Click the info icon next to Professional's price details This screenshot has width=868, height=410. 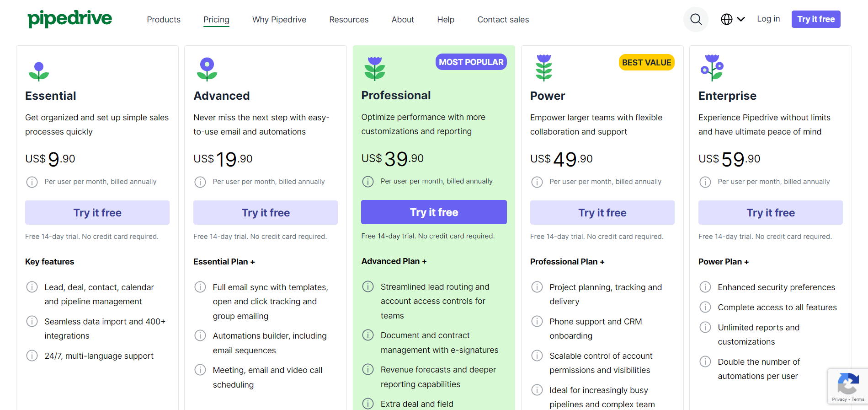(368, 181)
